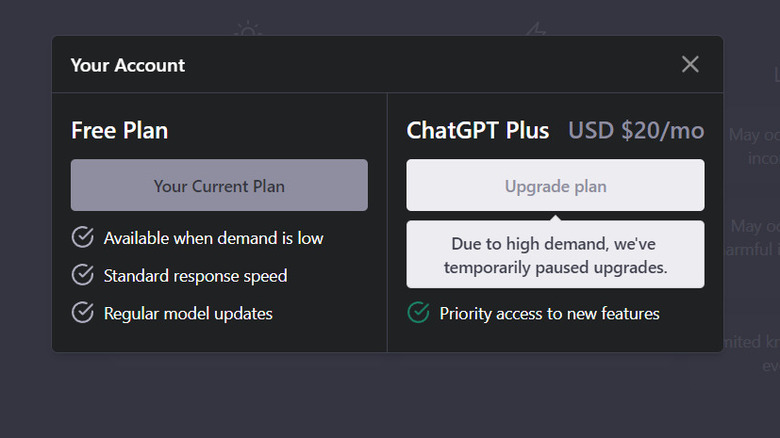
Task: Click the Your Current Plan button
Action: [219, 186]
